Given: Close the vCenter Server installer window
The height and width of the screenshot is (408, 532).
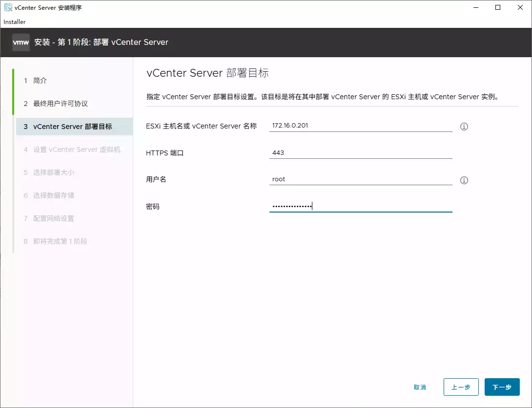Looking at the screenshot, I should 520,7.
